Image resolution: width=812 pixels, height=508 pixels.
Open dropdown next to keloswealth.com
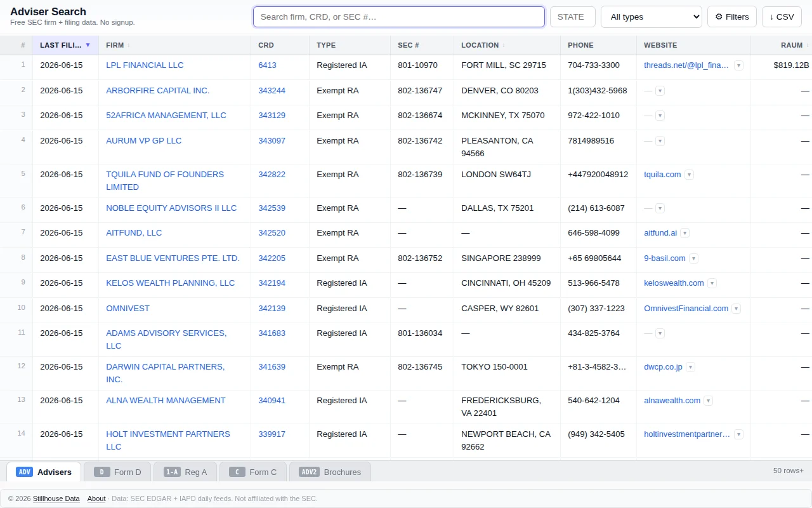coord(712,283)
